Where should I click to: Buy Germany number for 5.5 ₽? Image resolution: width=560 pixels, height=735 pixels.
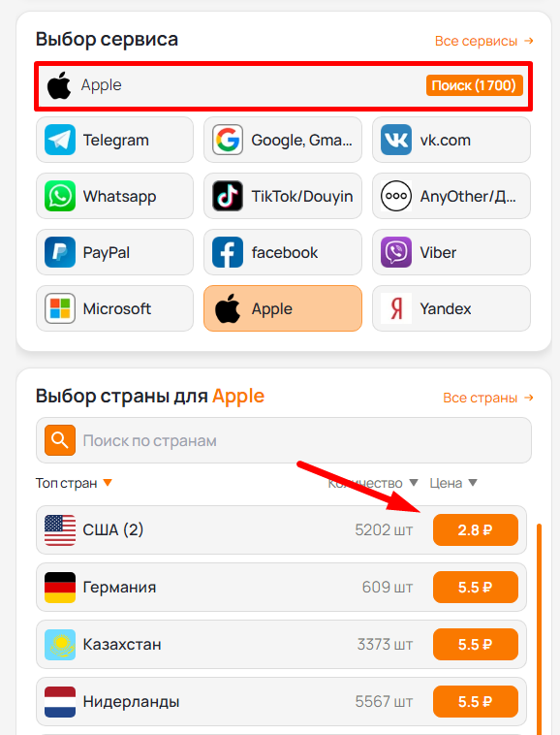click(476, 587)
